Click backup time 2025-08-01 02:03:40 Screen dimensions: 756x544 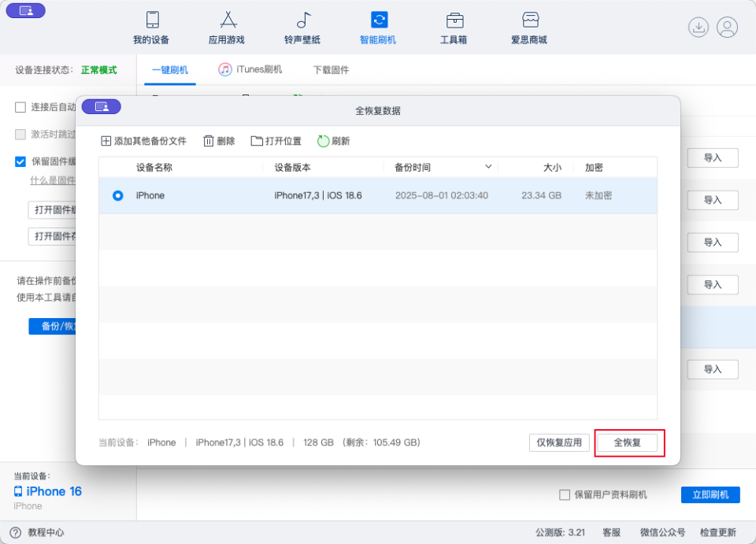coord(442,195)
